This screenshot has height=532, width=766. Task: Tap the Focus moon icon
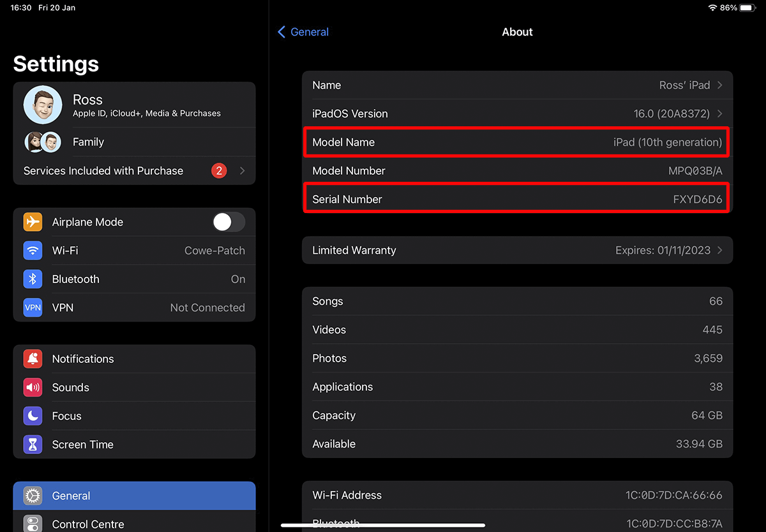[x=33, y=416]
